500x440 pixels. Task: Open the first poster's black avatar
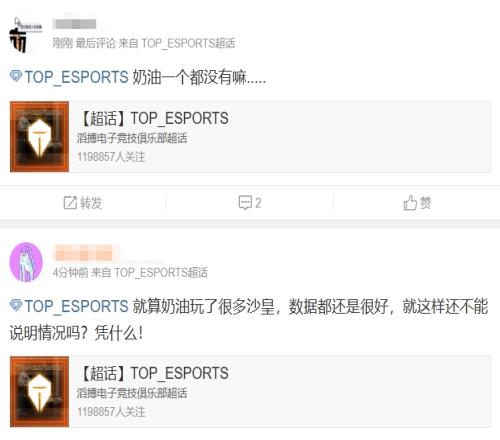(x=25, y=35)
